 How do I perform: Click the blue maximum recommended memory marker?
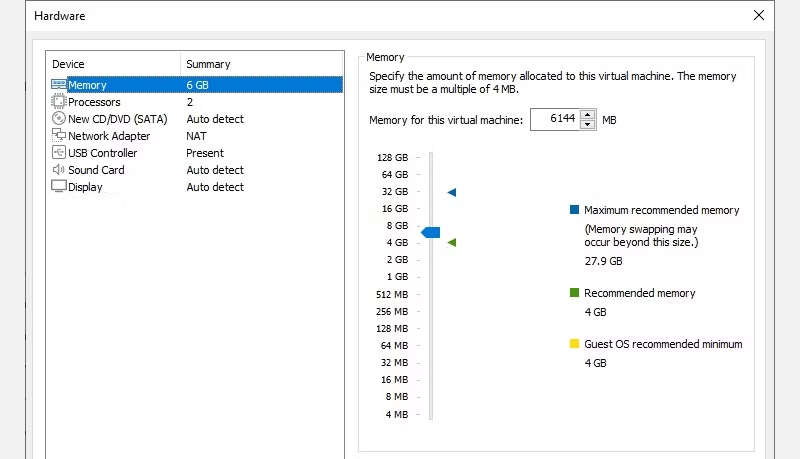[452, 192]
